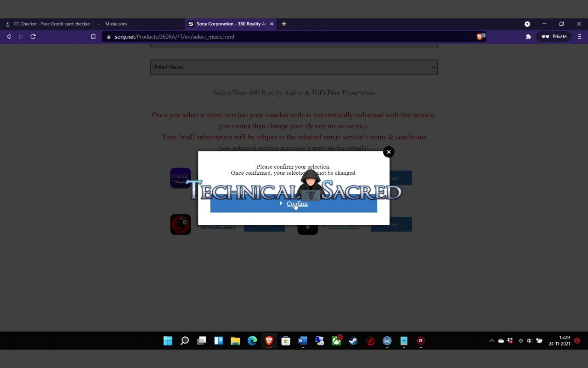This screenshot has width=588, height=368.
Task: Click the TIDAL service logo
Action: point(308,227)
